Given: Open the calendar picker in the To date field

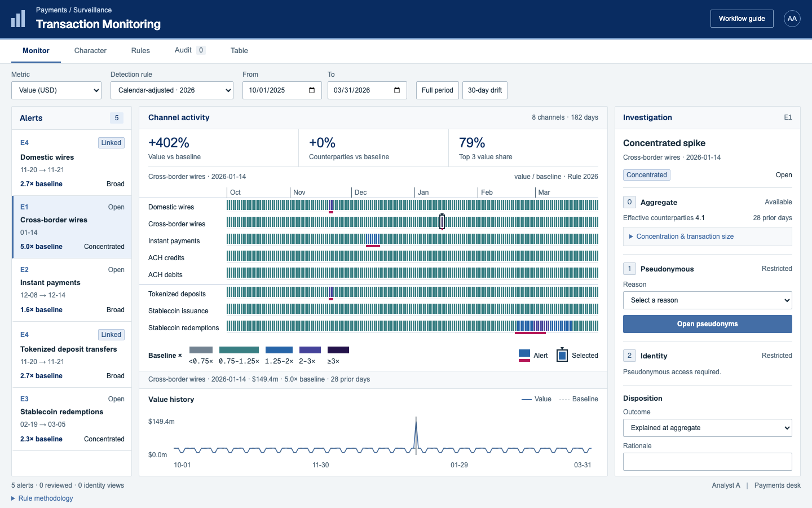Looking at the screenshot, I should tap(397, 90).
